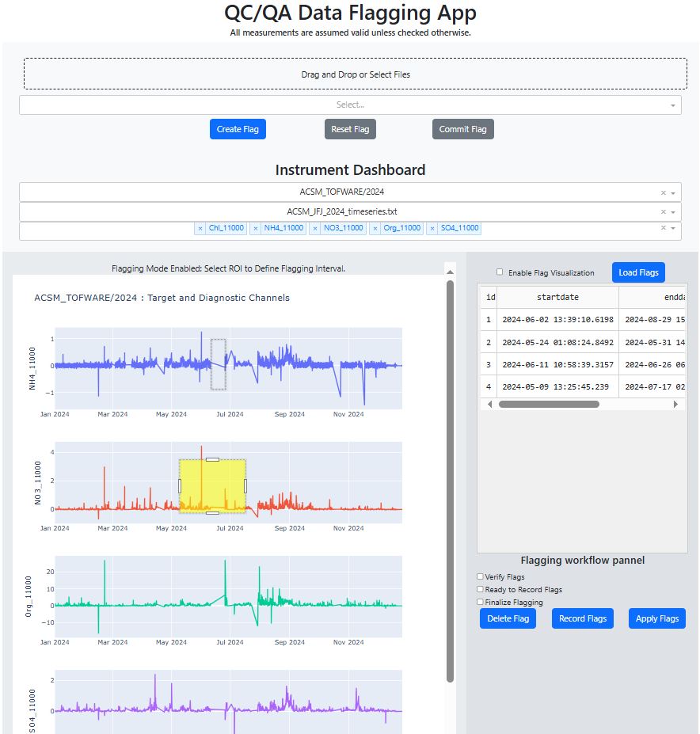Clear the ACSM_JFJ_2024_timeseries.txt file selection

664,212
